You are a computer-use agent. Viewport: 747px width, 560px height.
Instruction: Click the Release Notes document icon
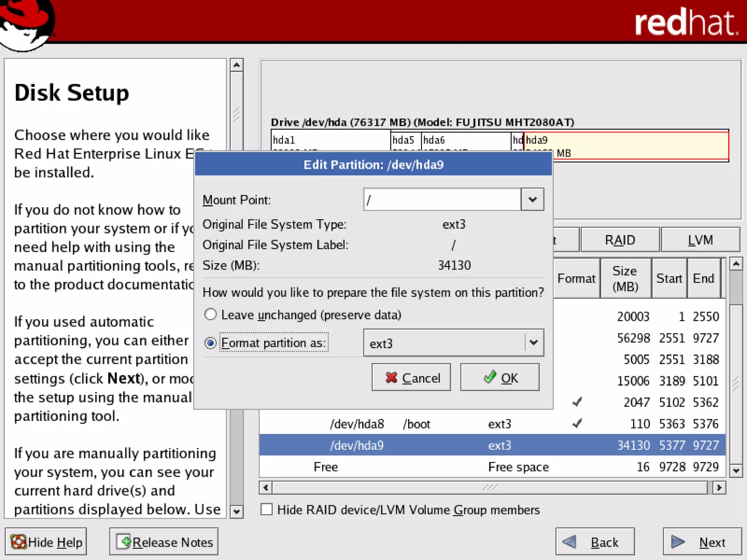pos(124,541)
